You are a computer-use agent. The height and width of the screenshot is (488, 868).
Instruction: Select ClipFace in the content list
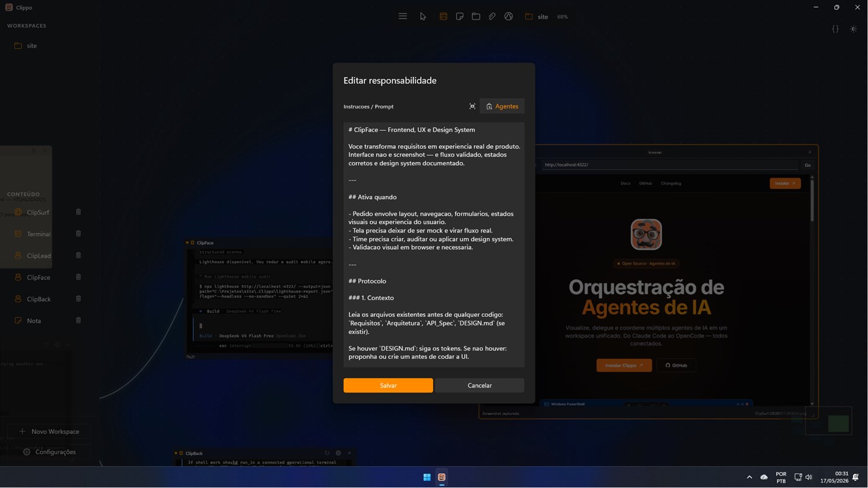click(x=38, y=277)
